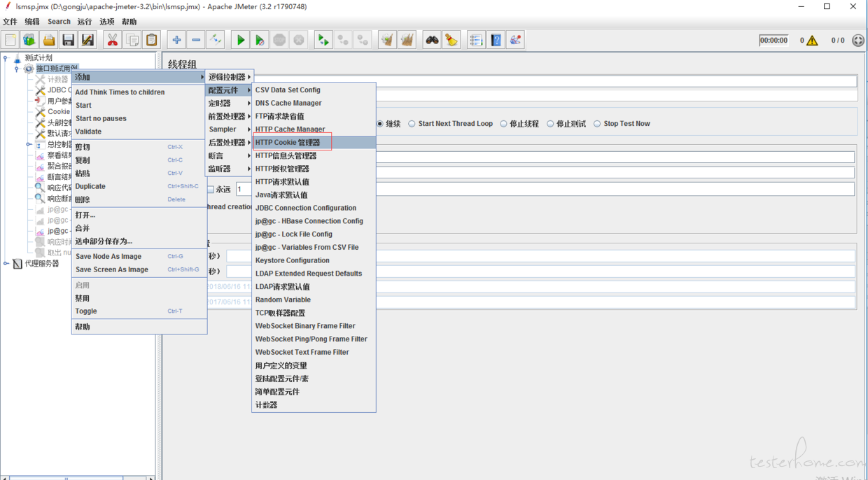Viewport: 868px width, 480px height.
Task: Select 代理服务器 tree node
Action: pyautogui.click(x=42, y=264)
